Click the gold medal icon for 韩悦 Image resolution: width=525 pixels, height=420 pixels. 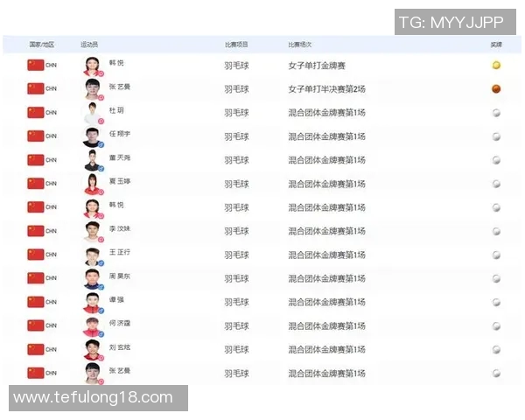496,66
